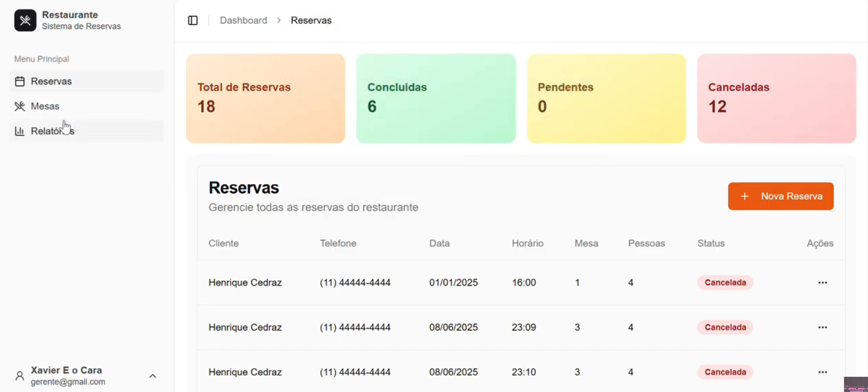Go to Dashboard breadcrumb
Viewport: 868px width, 392px height.
click(244, 20)
